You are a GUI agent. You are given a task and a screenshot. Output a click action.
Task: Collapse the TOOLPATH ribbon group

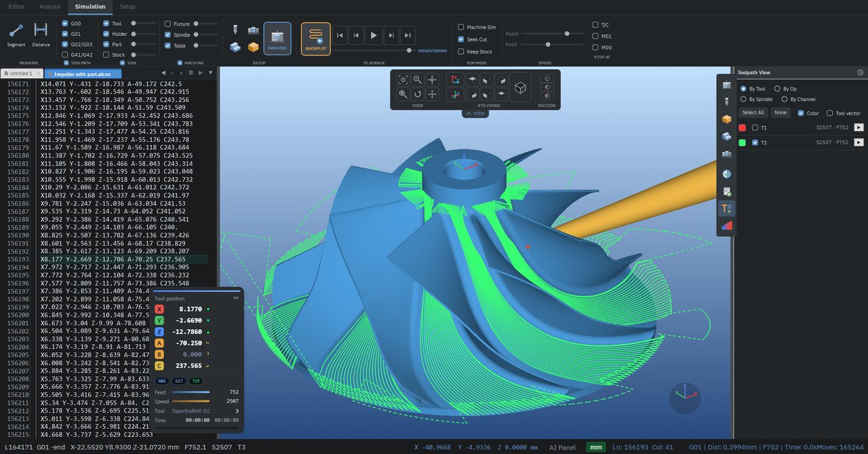pos(67,62)
